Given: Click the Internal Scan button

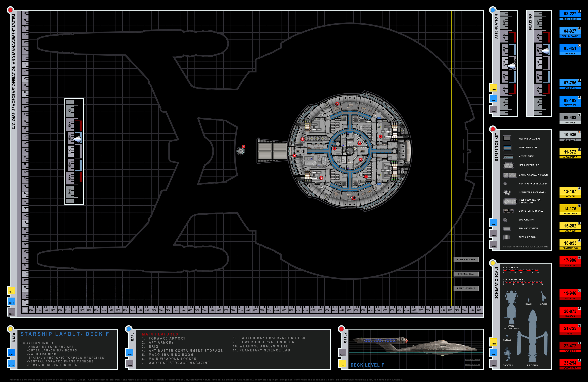Looking at the screenshot, I should pos(466,274).
